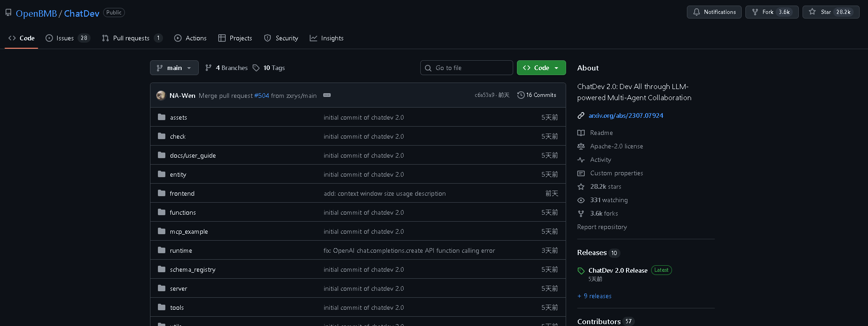Screen dimensions: 868x326
Task: Click the pulse icon beside Activity
Action: point(581,160)
